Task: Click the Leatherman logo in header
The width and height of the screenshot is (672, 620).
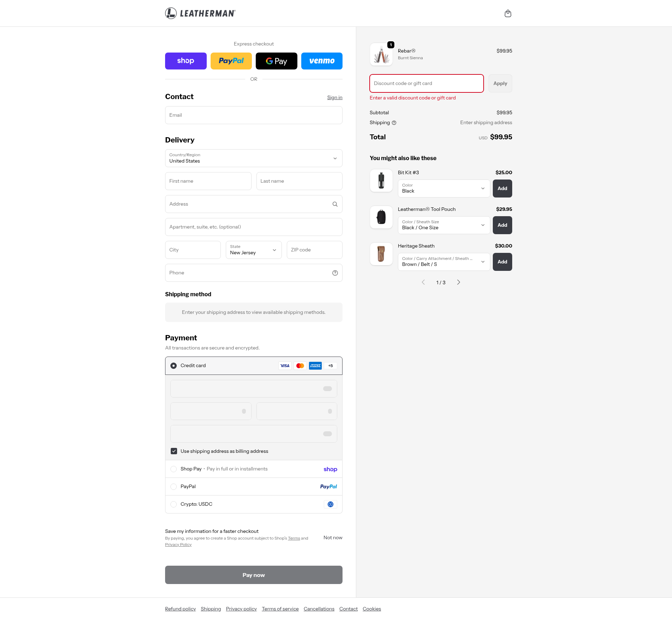Action: (200, 13)
